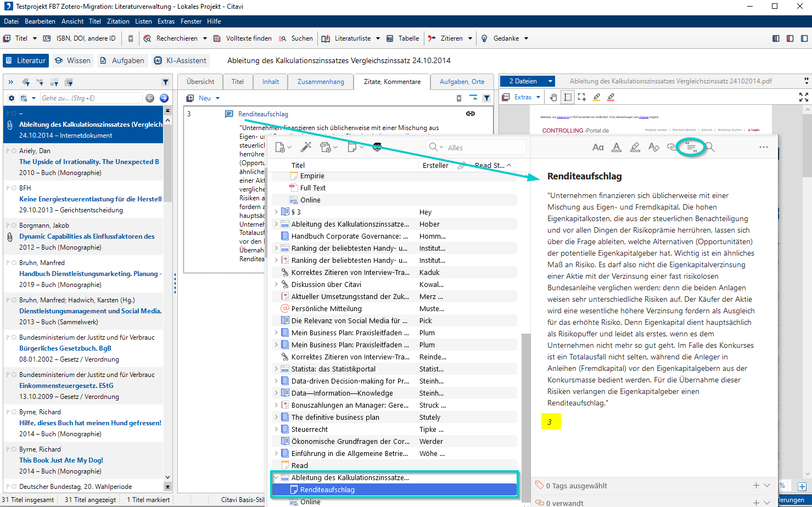This screenshot has height=507, width=812.
Task: Open Zotero note format text (Aa) menu
Action: tap(598, 147)
